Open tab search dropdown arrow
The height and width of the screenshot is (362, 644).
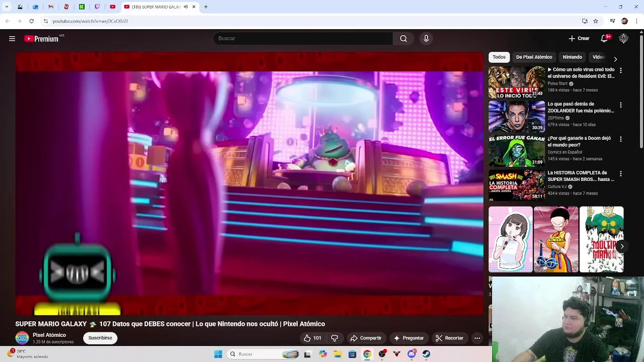(7, 7)
